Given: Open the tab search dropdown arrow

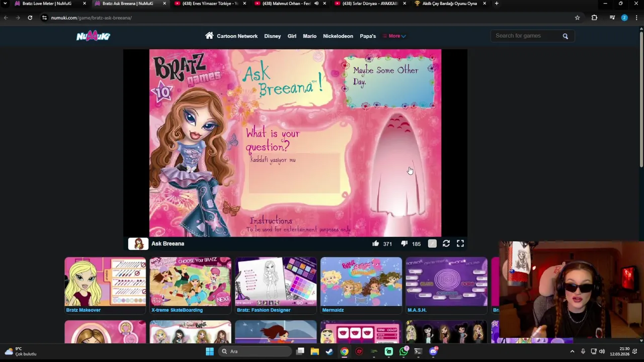Looking at the screenshot, I should click(5, 4).
